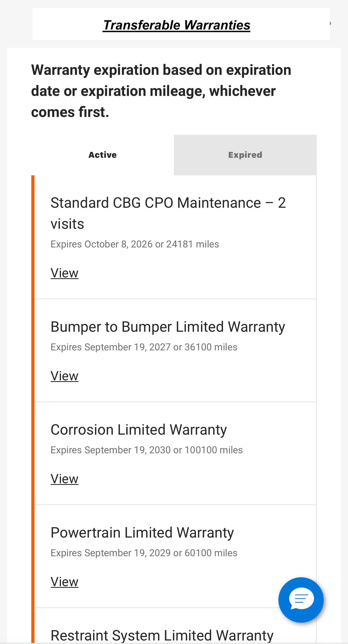Image resolution: width=348 pixels, height=644 pixels.
Task: Click expiry text September 19, 2030
Action: 128,450
